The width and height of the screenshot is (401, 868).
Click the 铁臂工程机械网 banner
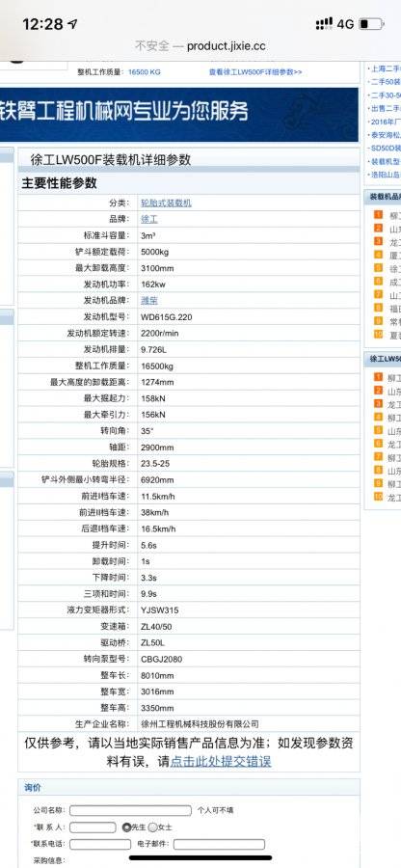click(x=179, y=114)
